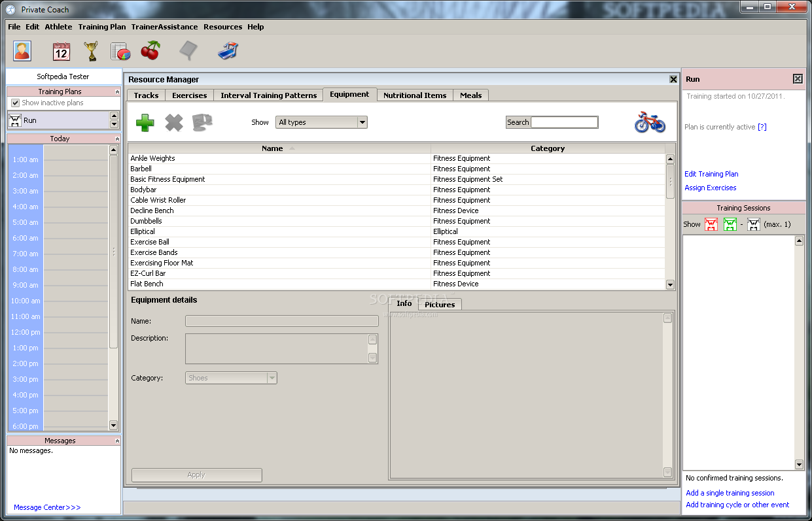Open the Pictures tab in details
Viewport: 812px width, 521px height.
click(440, 305)
